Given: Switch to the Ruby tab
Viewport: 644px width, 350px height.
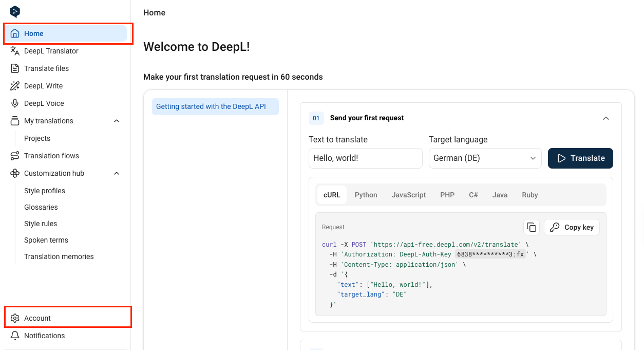Looking at the screenshot, I should click(530, 195).
